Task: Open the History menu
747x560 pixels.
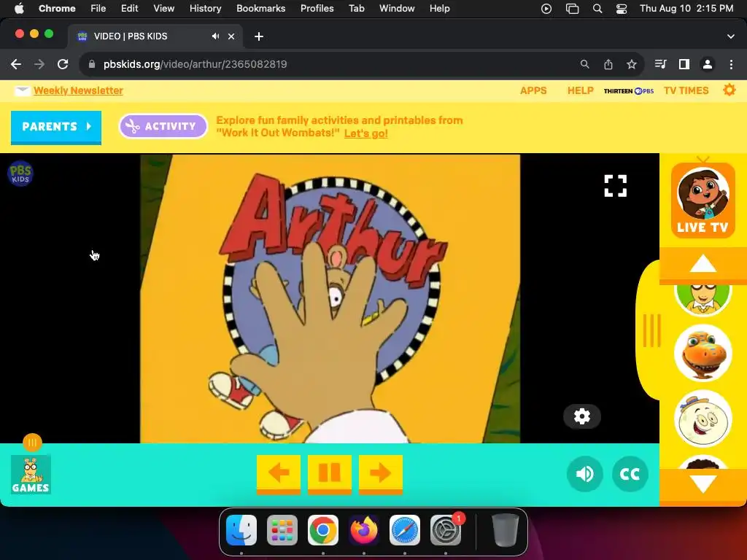Action: pos(205,8)
